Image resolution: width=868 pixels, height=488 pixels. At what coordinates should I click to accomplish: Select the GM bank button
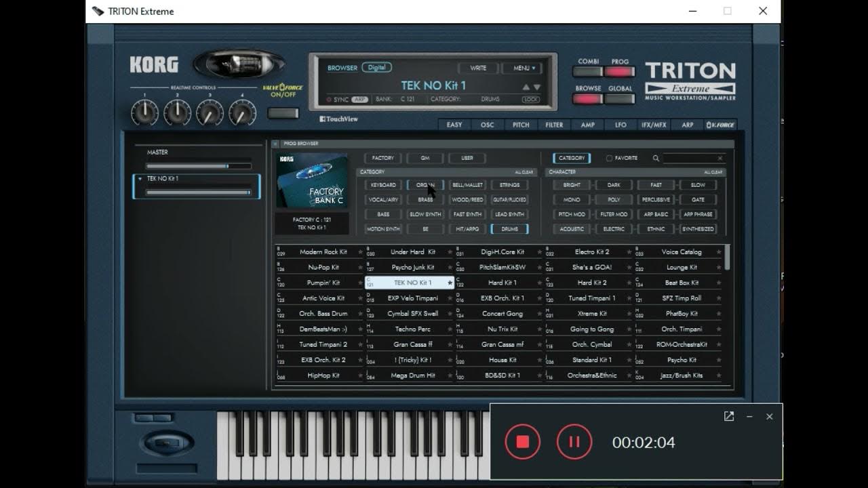(425, 158)
